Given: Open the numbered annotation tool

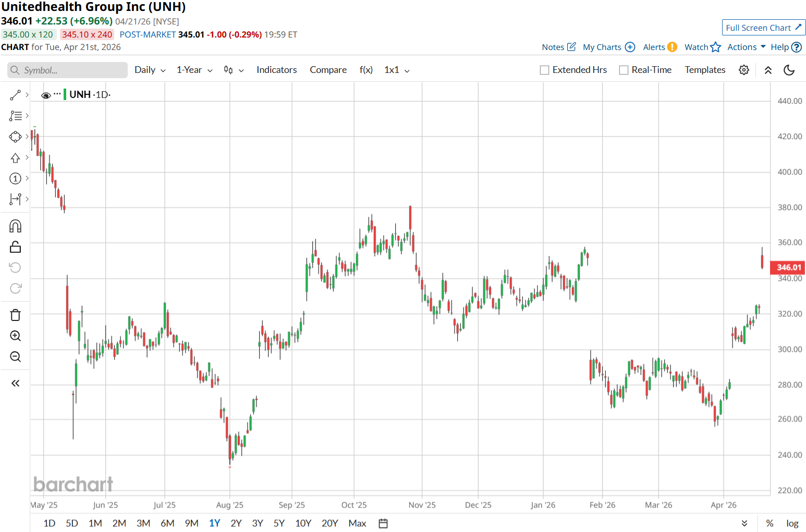Looking at the screenshot, I should tap(15, 178).
